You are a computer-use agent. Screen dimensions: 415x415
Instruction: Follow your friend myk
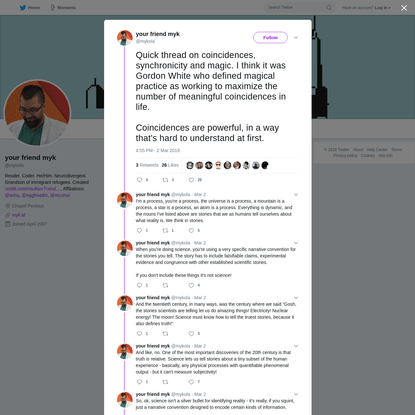270,38
